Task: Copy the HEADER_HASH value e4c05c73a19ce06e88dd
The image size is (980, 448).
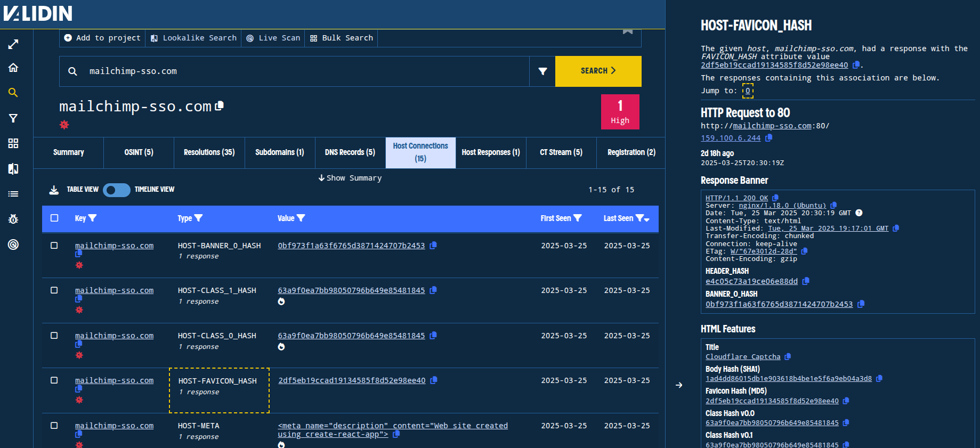Action: pyautogui.click(x=806, y=281)
